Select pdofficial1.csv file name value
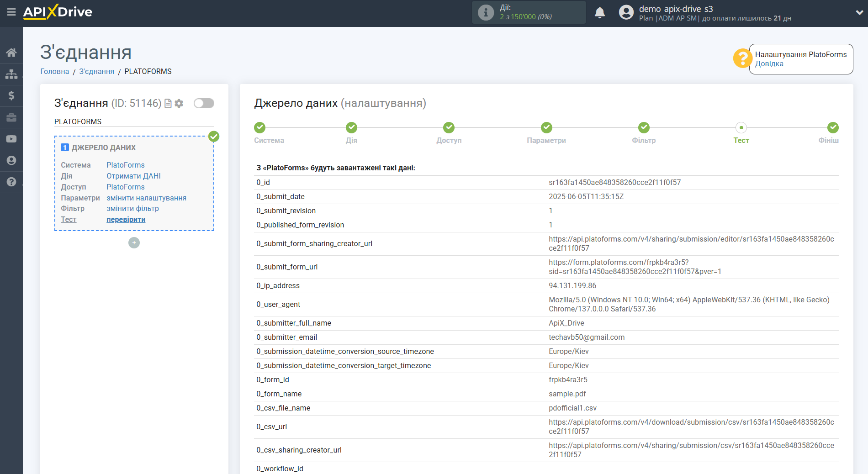Image resolution: width=868 pixels, height=474 pixels. coord(572,408)
